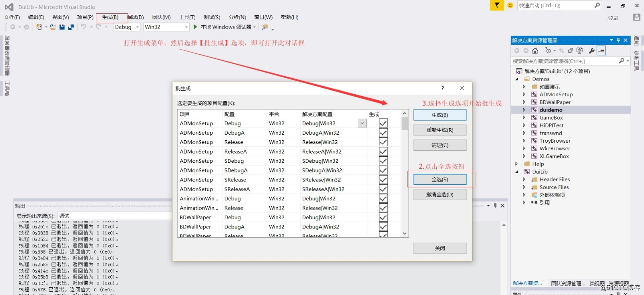This screenshot has width=644, height=295.
Task: Collapse the Demos folder in Solution Explorer
Action: click(x=517, y=79)
